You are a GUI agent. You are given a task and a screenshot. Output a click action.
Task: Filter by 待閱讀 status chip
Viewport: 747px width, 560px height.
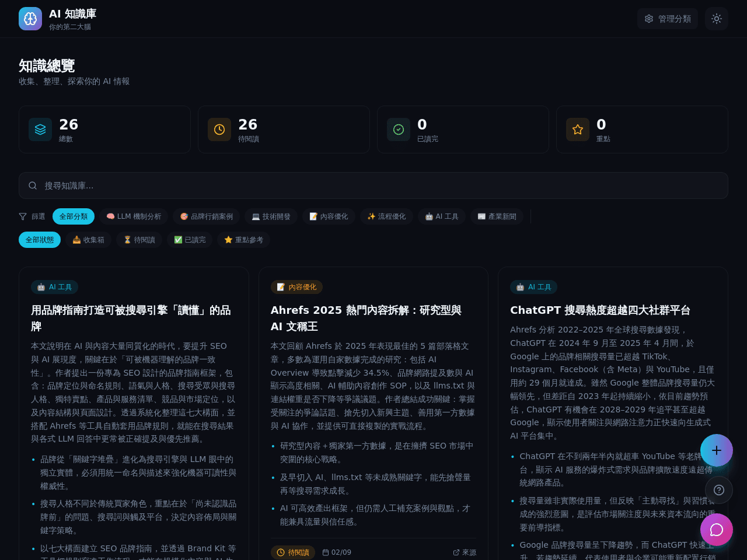pyautogui.click(x=139, y=240)
